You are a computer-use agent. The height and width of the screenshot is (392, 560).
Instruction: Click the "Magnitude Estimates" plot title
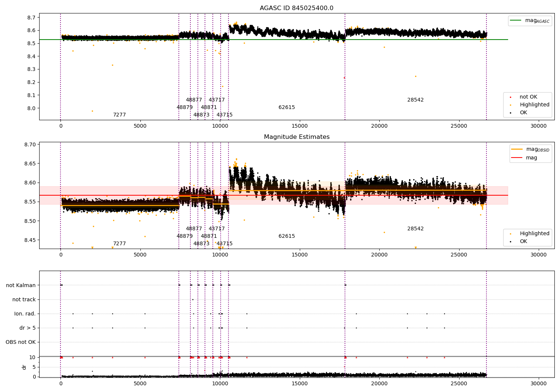pos(296,137)
